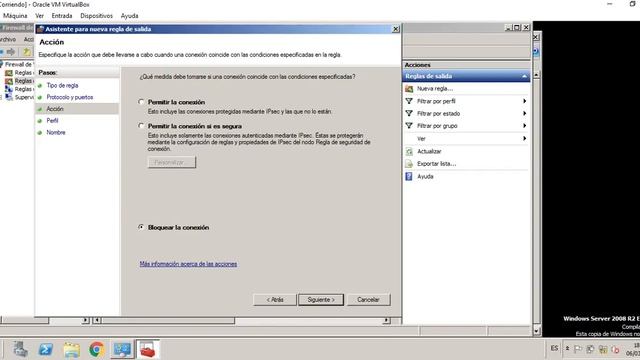Screen dimensions: 640x360
Task: Click the horizontal scrollbar thumb
Action: [x=168, y=320]
